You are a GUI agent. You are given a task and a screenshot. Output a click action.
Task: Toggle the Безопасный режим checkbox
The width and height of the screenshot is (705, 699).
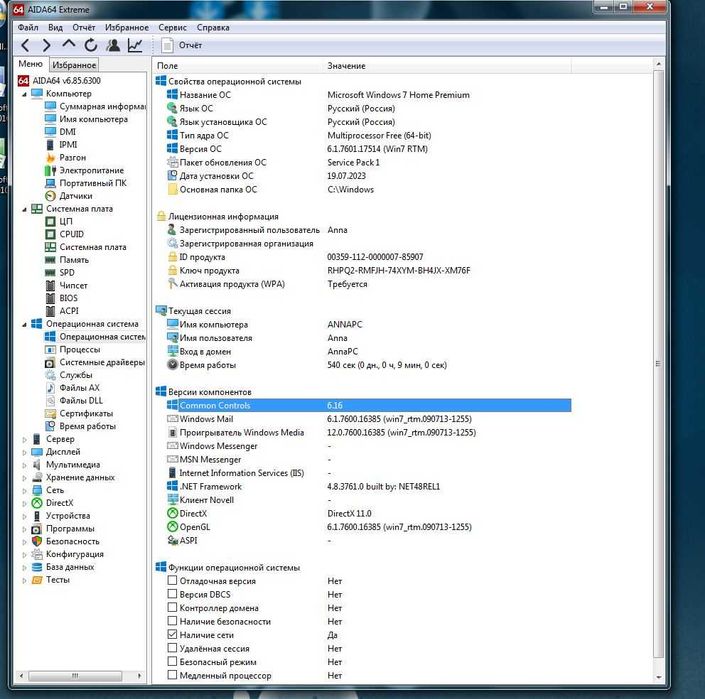(x=172, y=662)
